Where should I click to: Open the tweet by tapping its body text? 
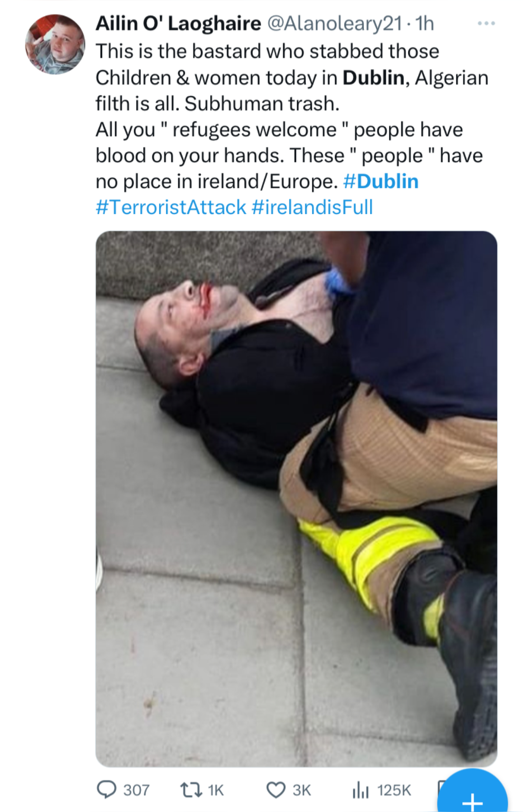click(292, 116)
